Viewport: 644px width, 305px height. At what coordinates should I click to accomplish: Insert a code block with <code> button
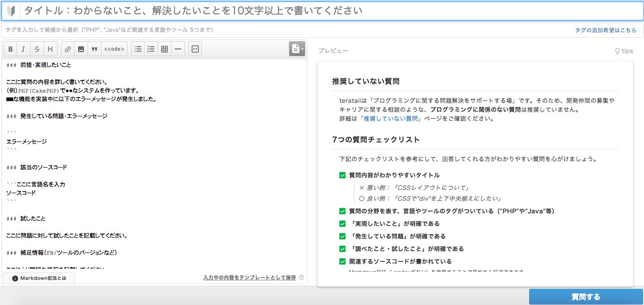coord(114,49)
